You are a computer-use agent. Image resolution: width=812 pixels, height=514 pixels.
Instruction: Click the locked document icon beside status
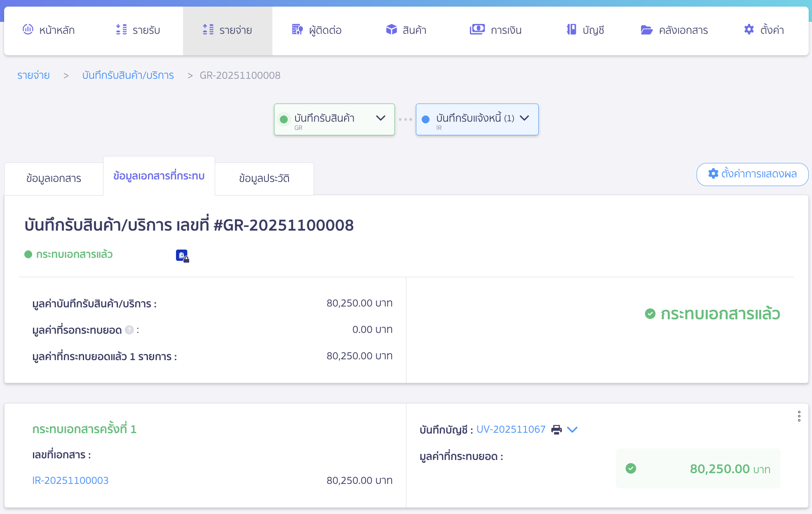pyautogui.click(x=182, y=256)
